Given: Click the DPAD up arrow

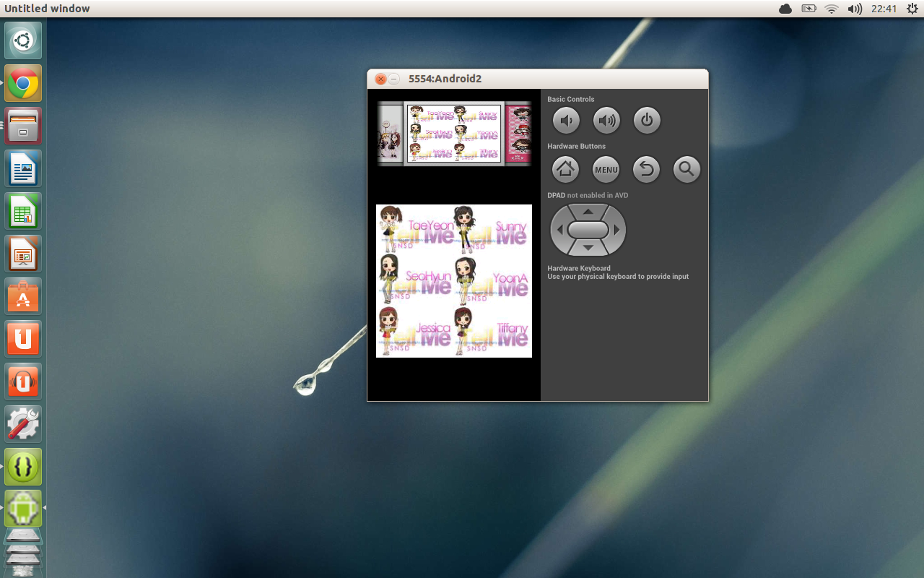Looking at the screenshot, I should (588, 212).
